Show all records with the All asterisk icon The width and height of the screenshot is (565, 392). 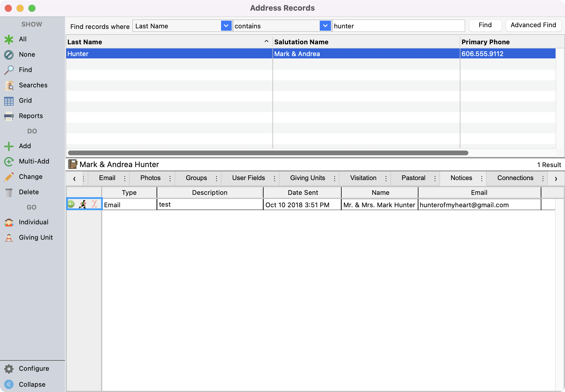click(x=9, y=39)
